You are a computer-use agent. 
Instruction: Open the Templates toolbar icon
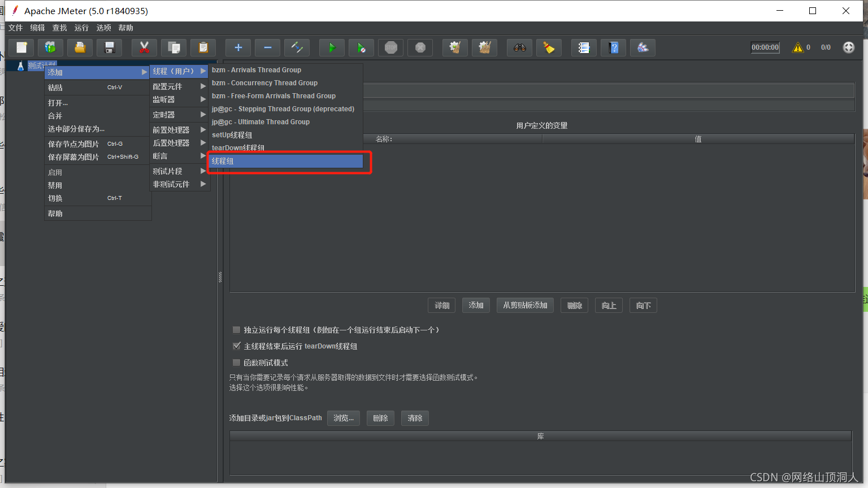coord(51,47)
